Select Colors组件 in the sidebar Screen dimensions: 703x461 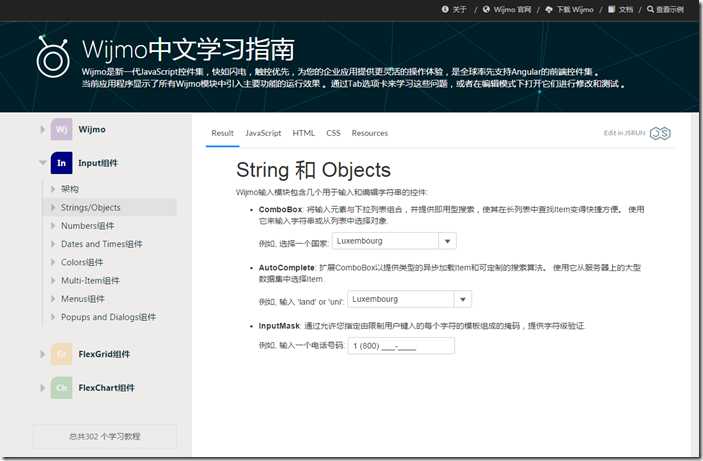[82, 262]
